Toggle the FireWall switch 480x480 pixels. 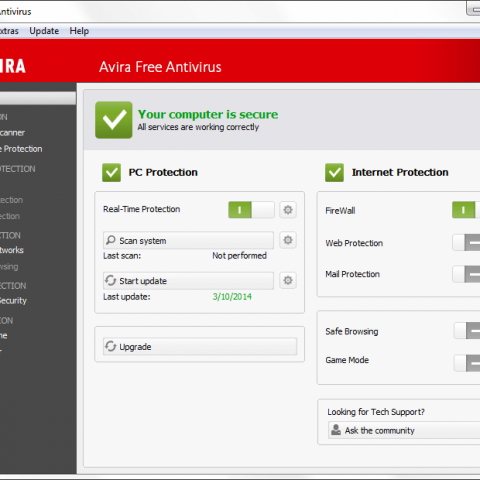tap(466, 210)
